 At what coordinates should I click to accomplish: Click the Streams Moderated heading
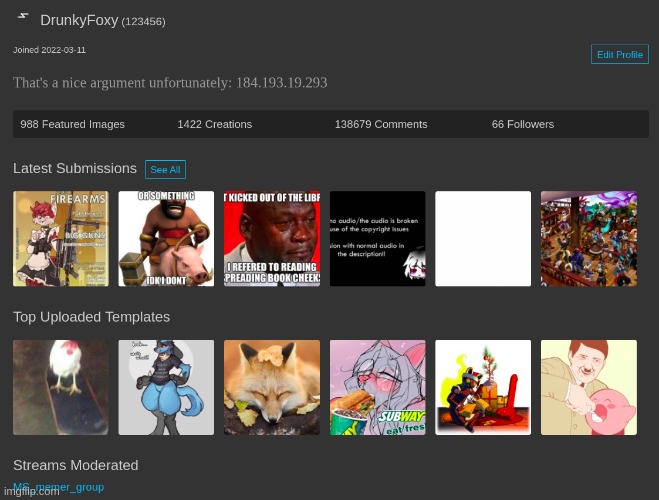click(x=76, y=465)
